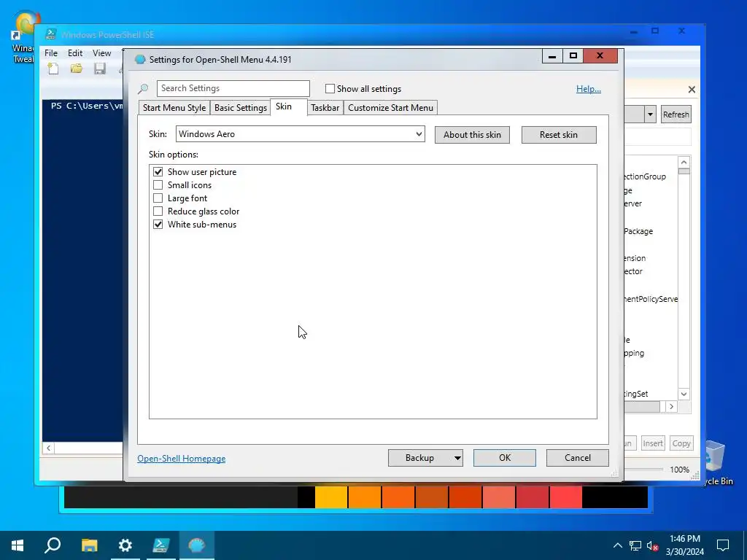This screenshot has height=560, width=747.
Task: Enable Large font option
Action: 158,198
